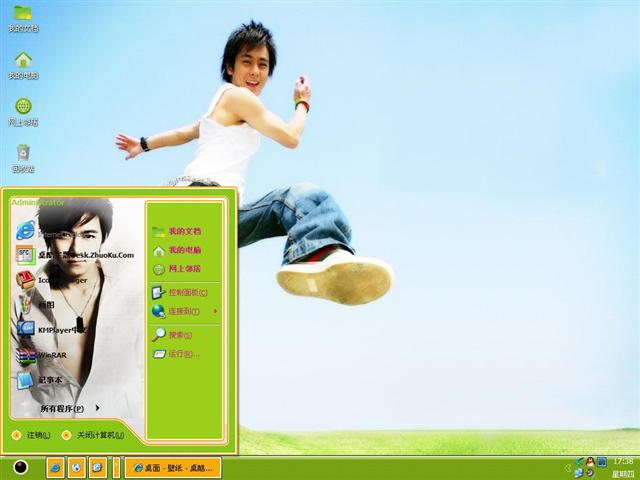Click the 关闭计算机(U) shut down button
Screen dimensions: 640x480
pos(93,435)
